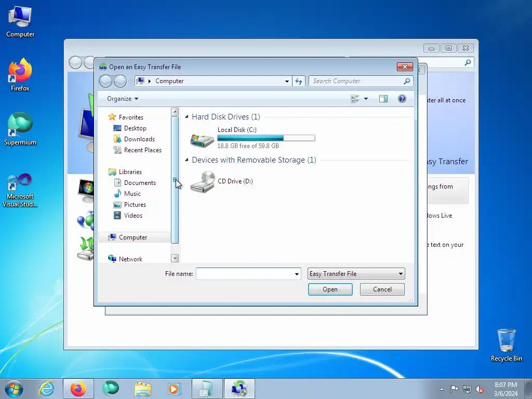Open Windows Media Player from the taskbar

[x=175, y=389]
